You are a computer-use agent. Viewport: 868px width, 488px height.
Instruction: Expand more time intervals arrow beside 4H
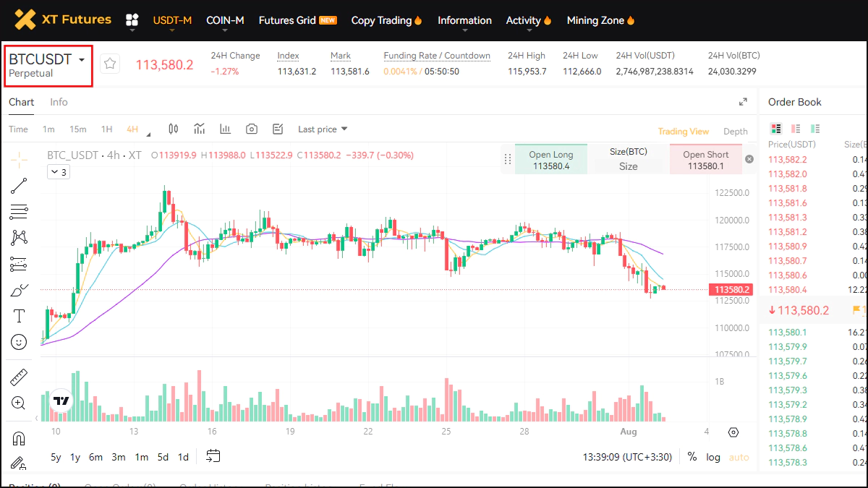point(148,134)
